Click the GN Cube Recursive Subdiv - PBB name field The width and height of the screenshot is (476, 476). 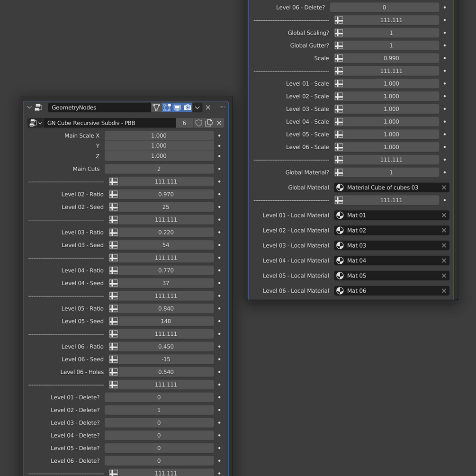(109, 123)
